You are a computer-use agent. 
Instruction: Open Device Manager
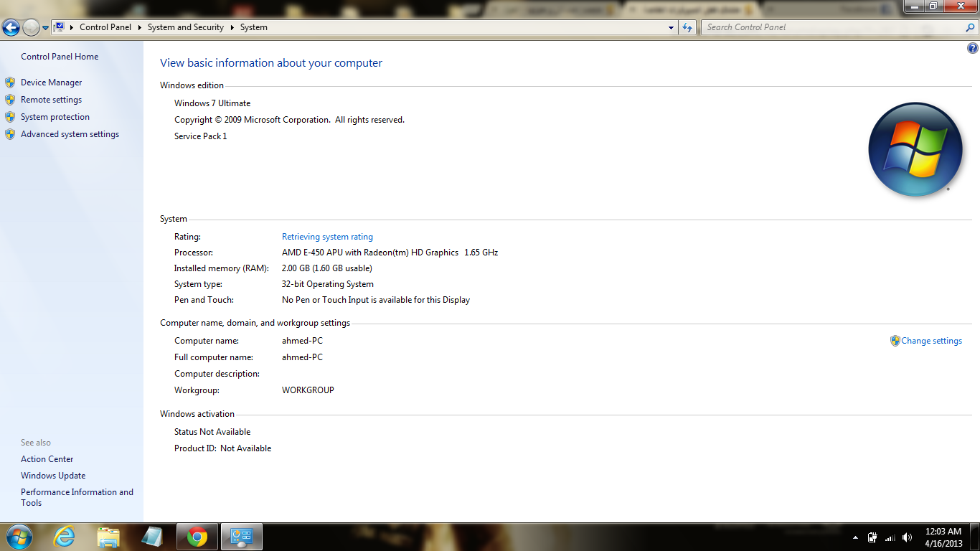52,83
